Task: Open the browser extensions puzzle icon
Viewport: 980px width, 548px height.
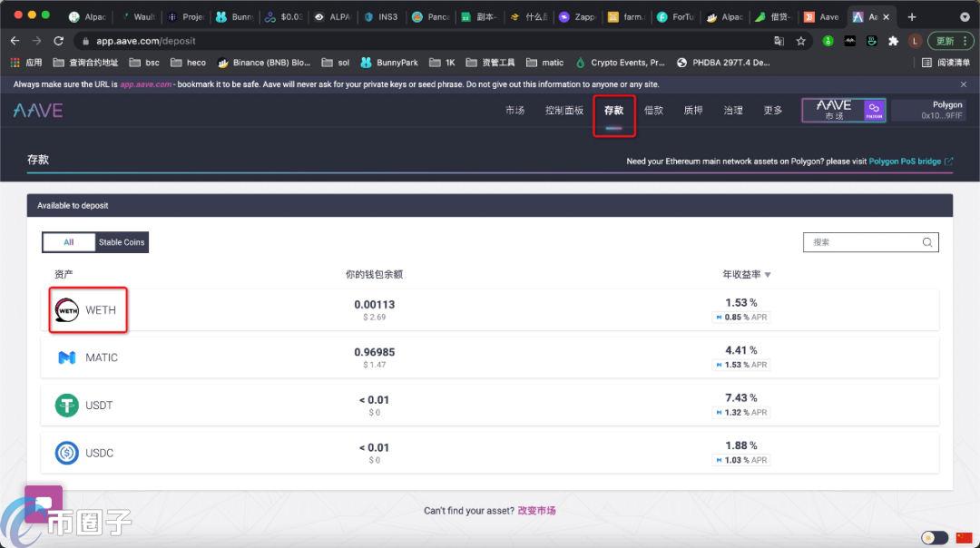Action: [893, 41]
